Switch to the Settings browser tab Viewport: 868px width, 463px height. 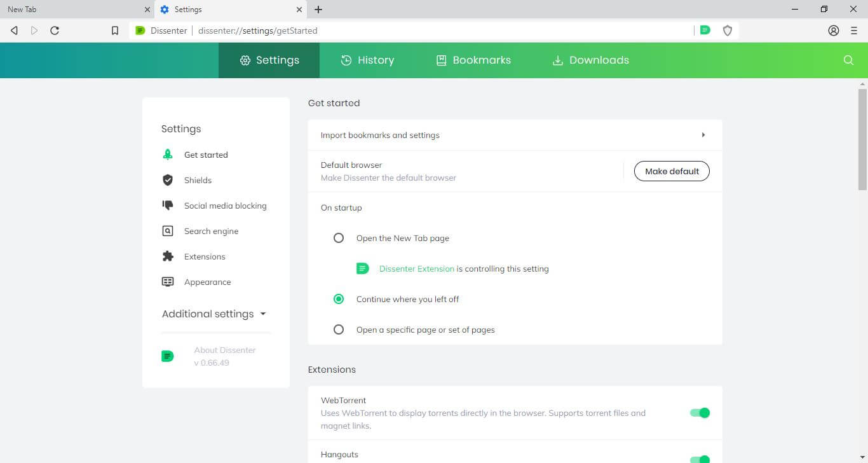pos(231,10)
